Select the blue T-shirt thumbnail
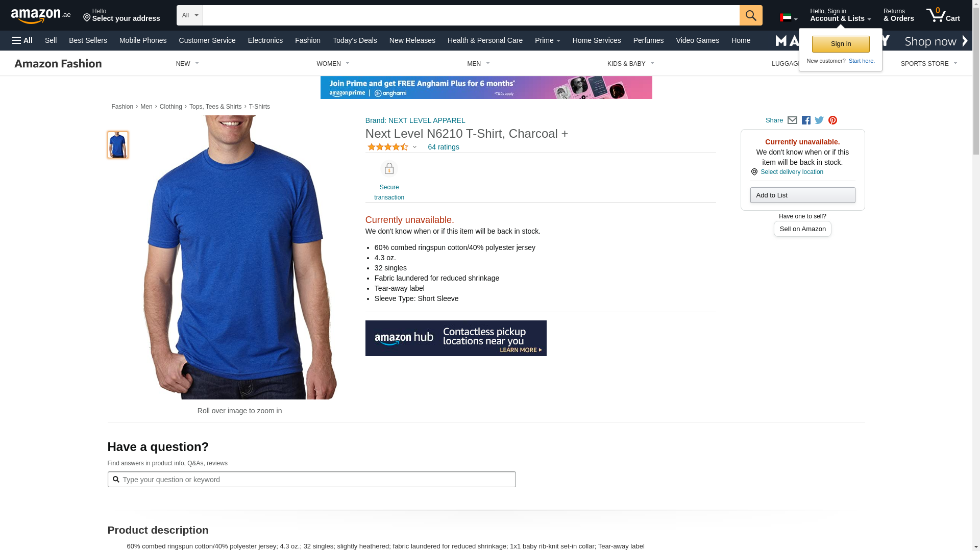The height and width of the screenshot is (551, 980). pyautogui.click(x=118, y=145)
